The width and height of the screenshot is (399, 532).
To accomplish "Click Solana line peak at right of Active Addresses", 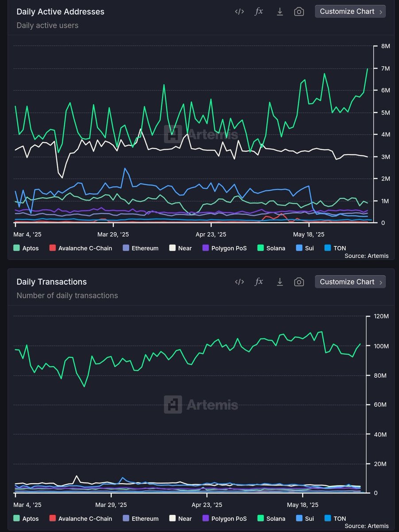I will 367,69.
